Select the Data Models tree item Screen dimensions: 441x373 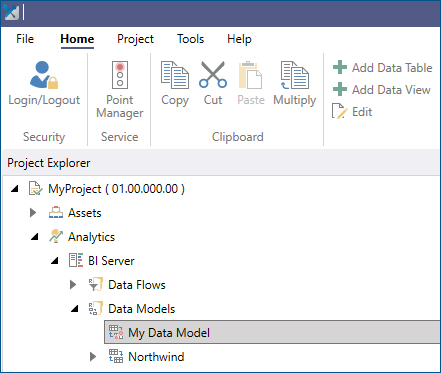pos(142,309)
